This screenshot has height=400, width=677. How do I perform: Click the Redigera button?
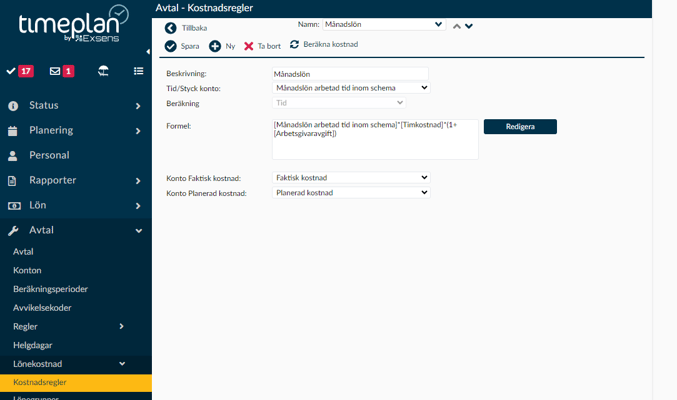coord(520,127)
